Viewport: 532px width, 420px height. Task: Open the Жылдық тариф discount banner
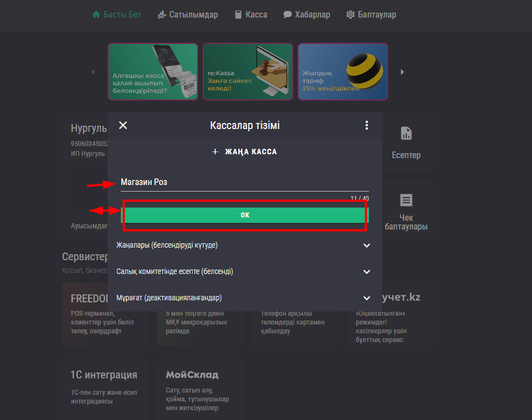343,71
